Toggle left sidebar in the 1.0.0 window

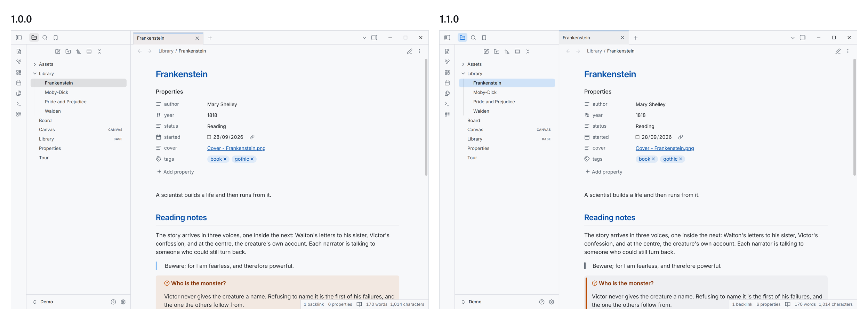19,38
